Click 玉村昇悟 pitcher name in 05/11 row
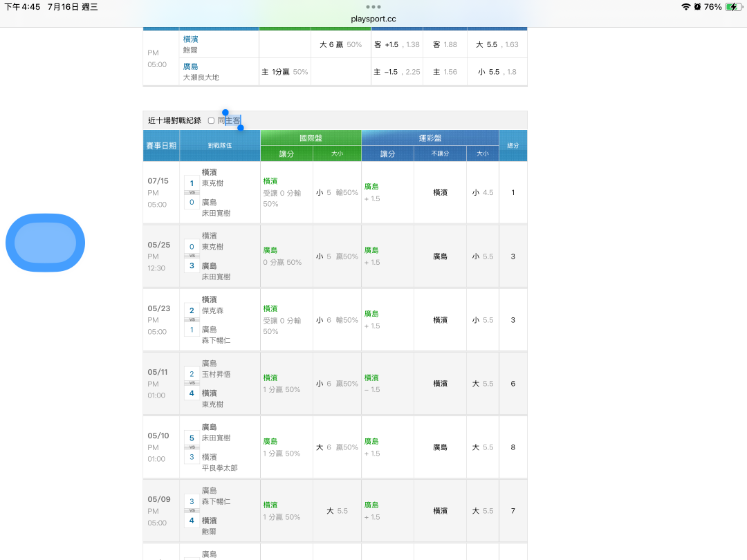The image size is (747, 560). click(x=216, y=374)
